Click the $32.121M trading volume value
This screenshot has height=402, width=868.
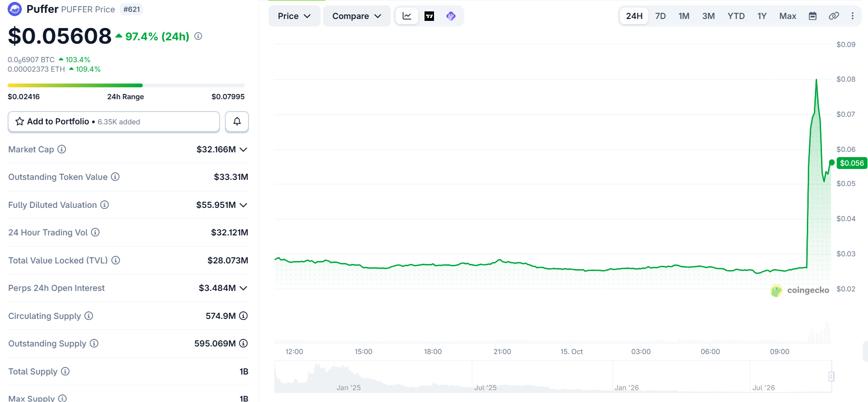point(230,233)
